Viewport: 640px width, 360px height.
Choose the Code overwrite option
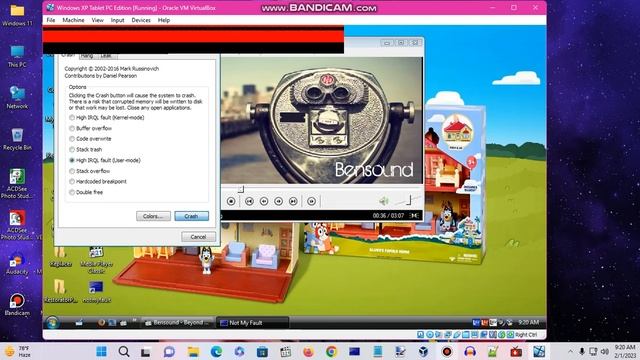(x=90, y=139)
